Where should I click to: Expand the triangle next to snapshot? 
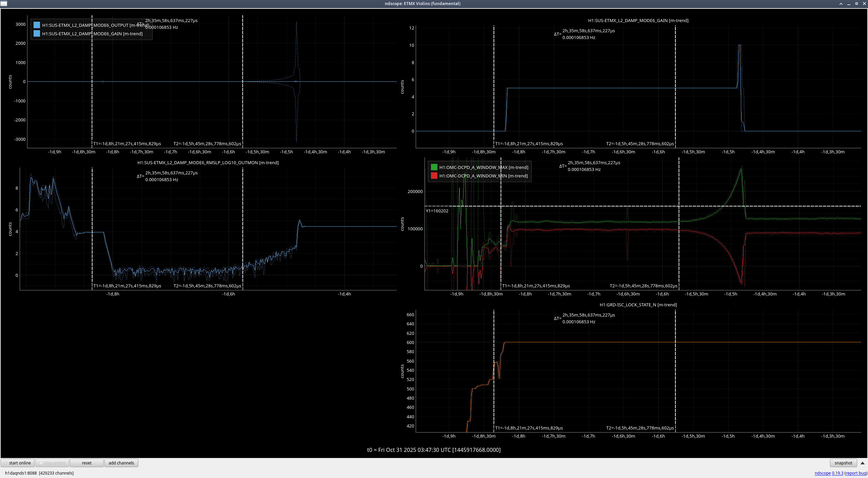pos(863,463)
